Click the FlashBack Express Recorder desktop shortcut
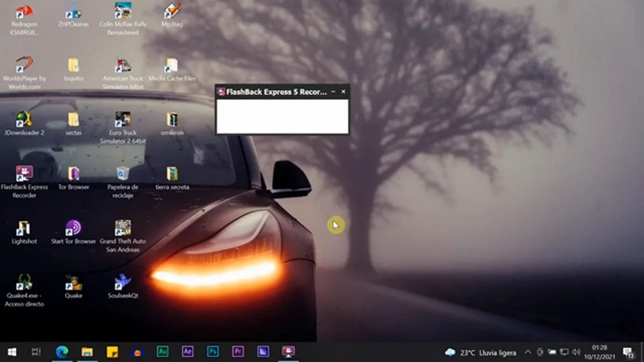This screenshot has height=362, width=644. click(x=24, y=174)
